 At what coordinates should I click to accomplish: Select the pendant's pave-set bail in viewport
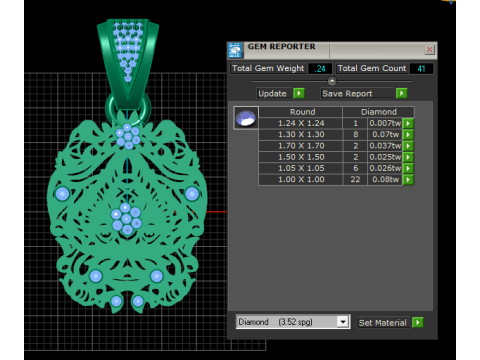click(128, 63)
